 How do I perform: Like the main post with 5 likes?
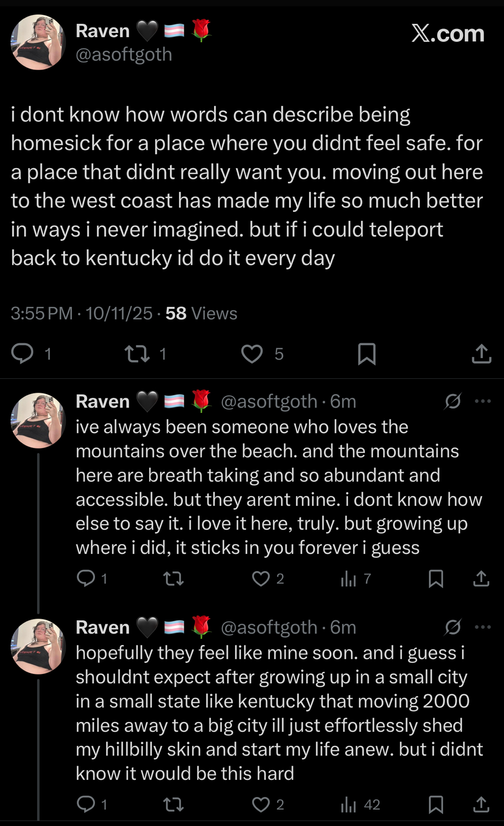coord(252,354)
